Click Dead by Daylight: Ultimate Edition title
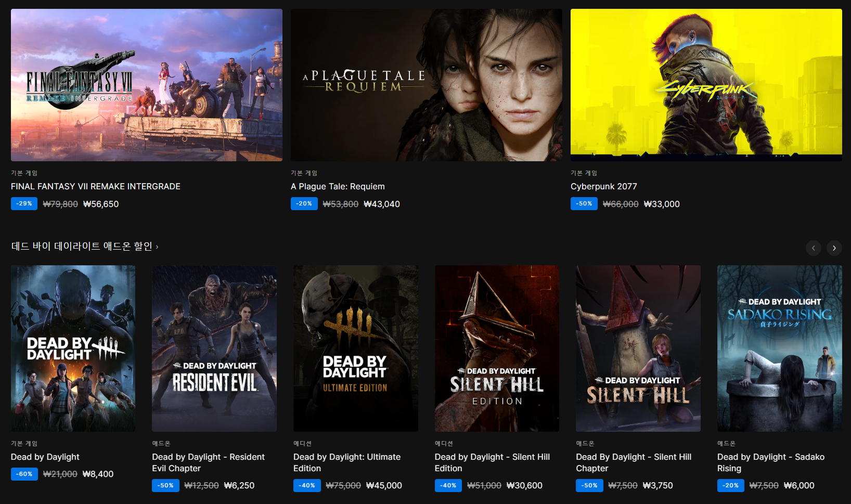Viewport: 851px width, 504px height. pos(347,462)
